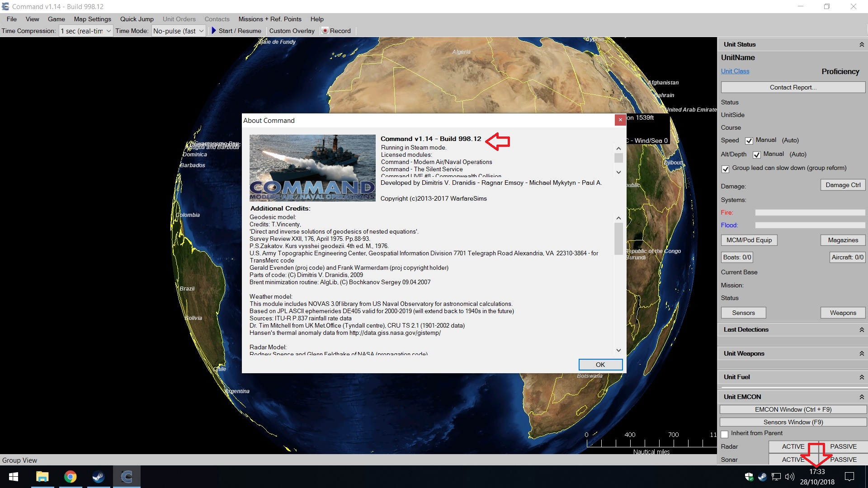Click the volume speaker tray icon
The width and height of the screenshot is (868, 488).
(789, 477)
